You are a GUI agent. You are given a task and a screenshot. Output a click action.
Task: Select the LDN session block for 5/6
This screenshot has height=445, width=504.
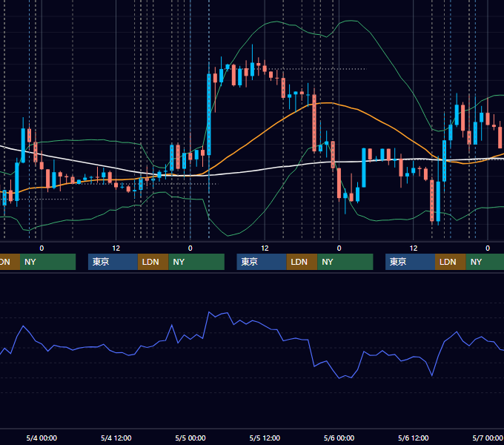tap(451, 262)
